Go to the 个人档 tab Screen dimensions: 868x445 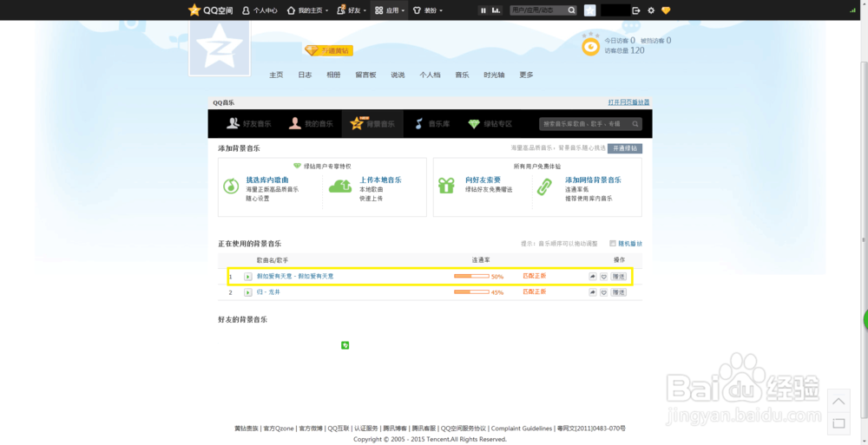click(430, 75)
